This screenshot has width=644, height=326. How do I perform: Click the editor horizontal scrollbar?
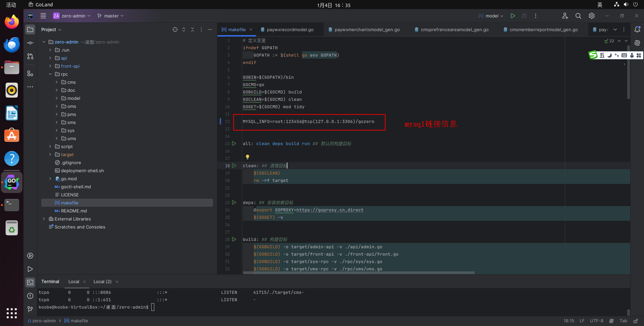click(359, 273)
